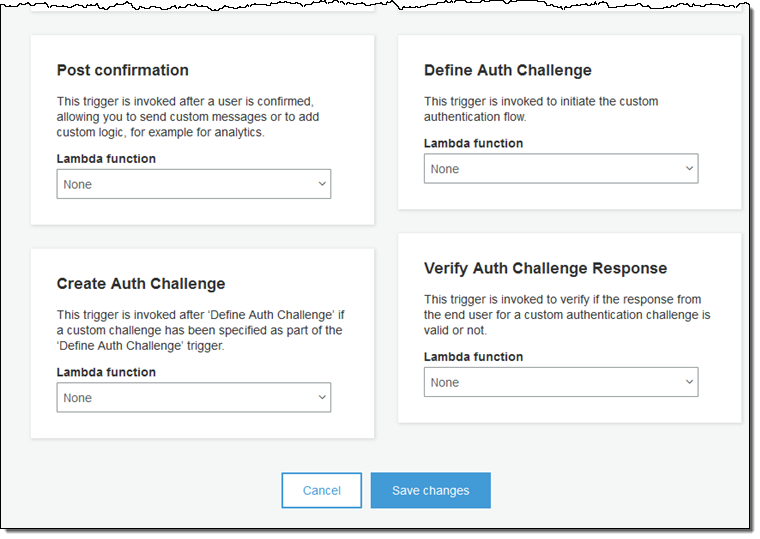Screen dimensions: 760x539
Task: Click the chevron arrow in the Post confirmation select
Action: click(x=322, y=184)
